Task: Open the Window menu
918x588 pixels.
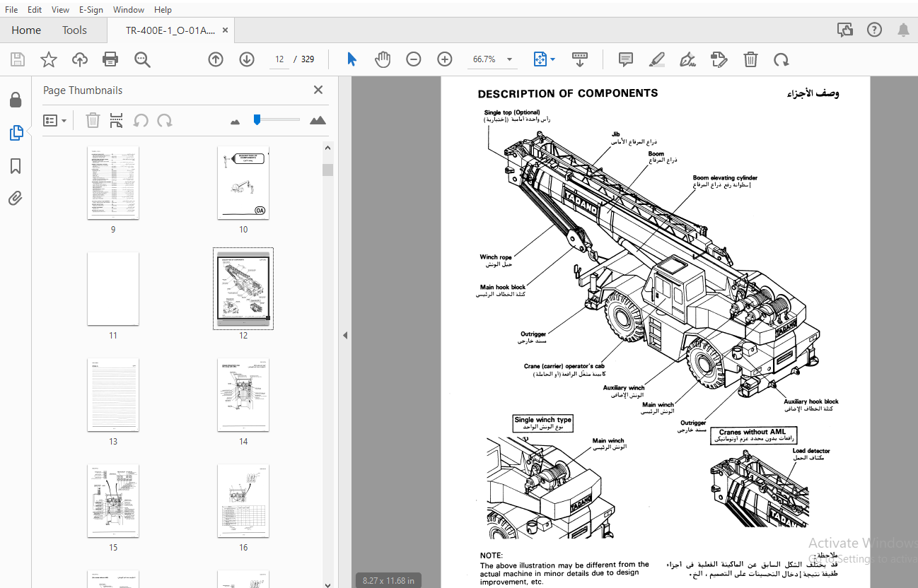Action: (129, 10)
